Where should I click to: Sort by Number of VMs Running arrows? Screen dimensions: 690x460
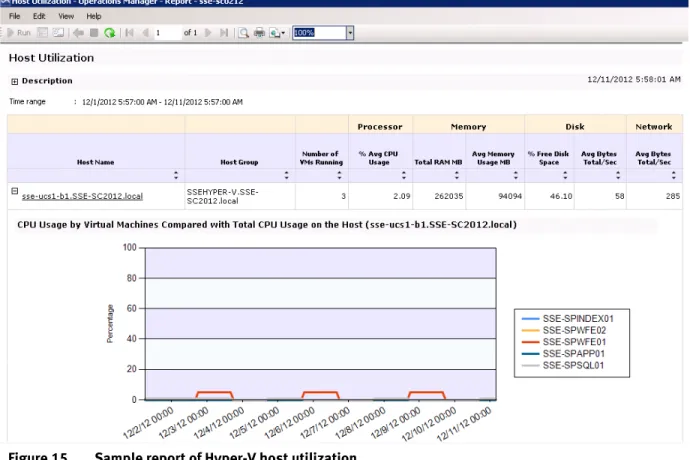339,175
